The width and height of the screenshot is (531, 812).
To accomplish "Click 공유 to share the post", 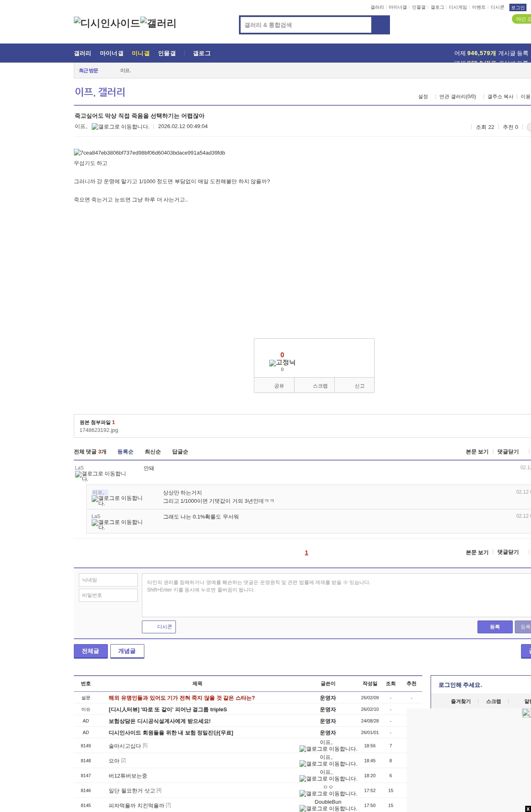I will (x=274, y=385).
